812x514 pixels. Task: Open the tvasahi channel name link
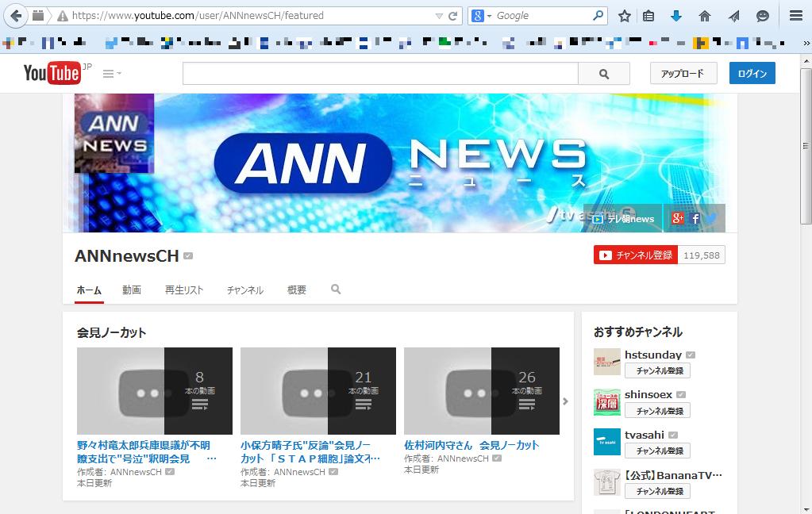coord(645,435)
